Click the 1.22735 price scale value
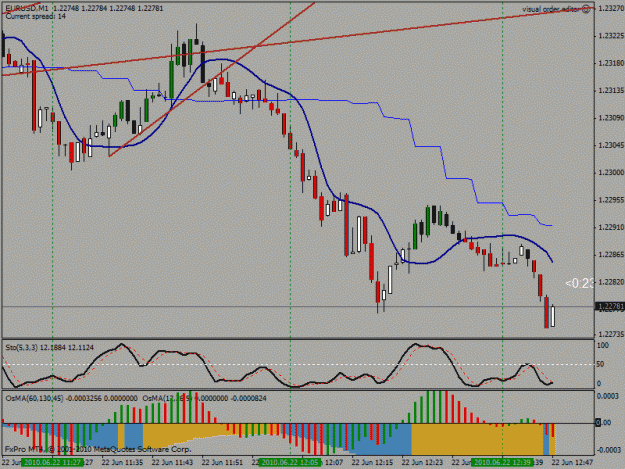Image resolution: width=625 pixels, height=469 pixels. [611, 334]
